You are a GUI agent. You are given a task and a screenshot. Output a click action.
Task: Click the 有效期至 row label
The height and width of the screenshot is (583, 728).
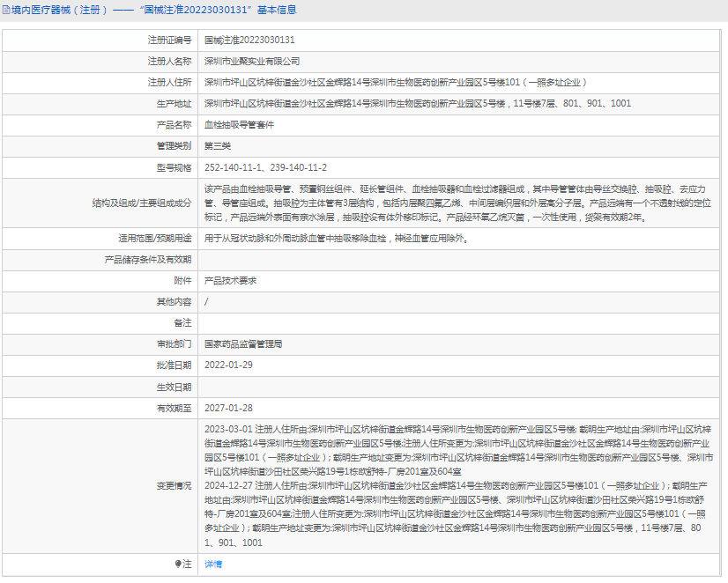point(174,408)
